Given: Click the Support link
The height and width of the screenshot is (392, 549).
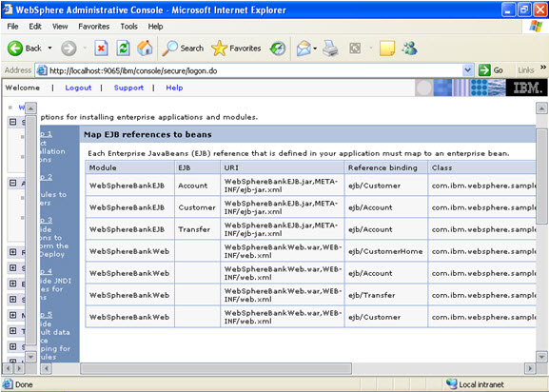Looking at the screenshot, I should coord(128,88).
